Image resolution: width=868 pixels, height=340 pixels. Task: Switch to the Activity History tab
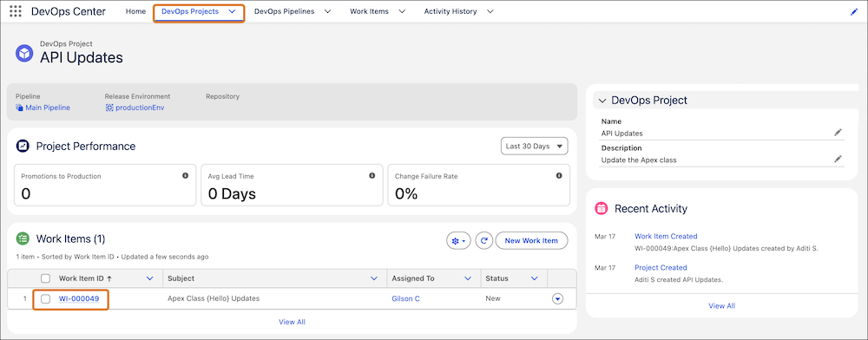coord(450,11)
